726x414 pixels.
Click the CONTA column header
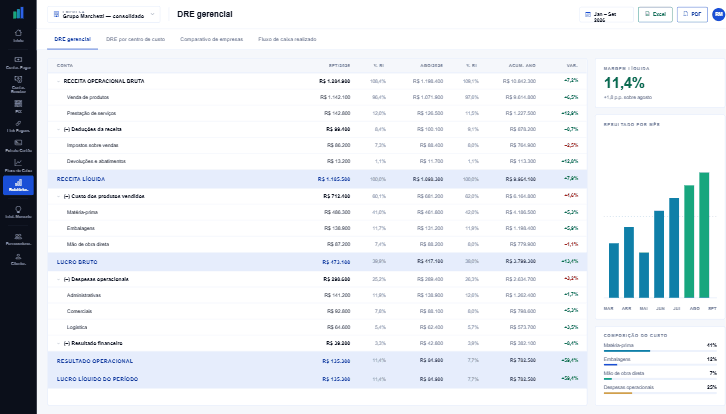pyautogui.click(x=65, y=66)
